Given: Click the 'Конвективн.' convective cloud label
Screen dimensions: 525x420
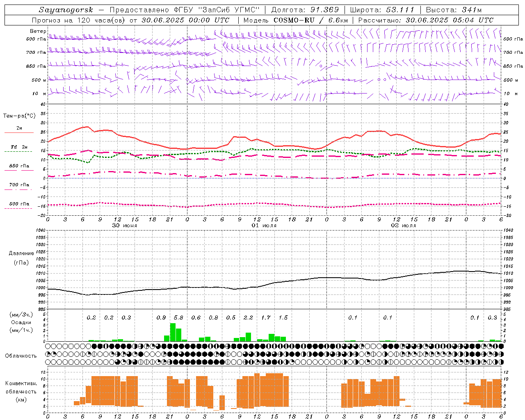Looking at the screenshot, I should pos(21,383).
